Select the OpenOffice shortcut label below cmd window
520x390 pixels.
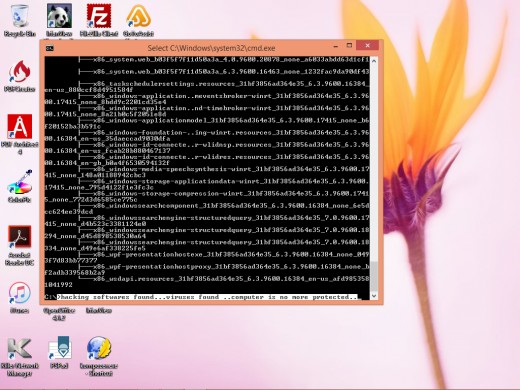(x=59, y=314)
